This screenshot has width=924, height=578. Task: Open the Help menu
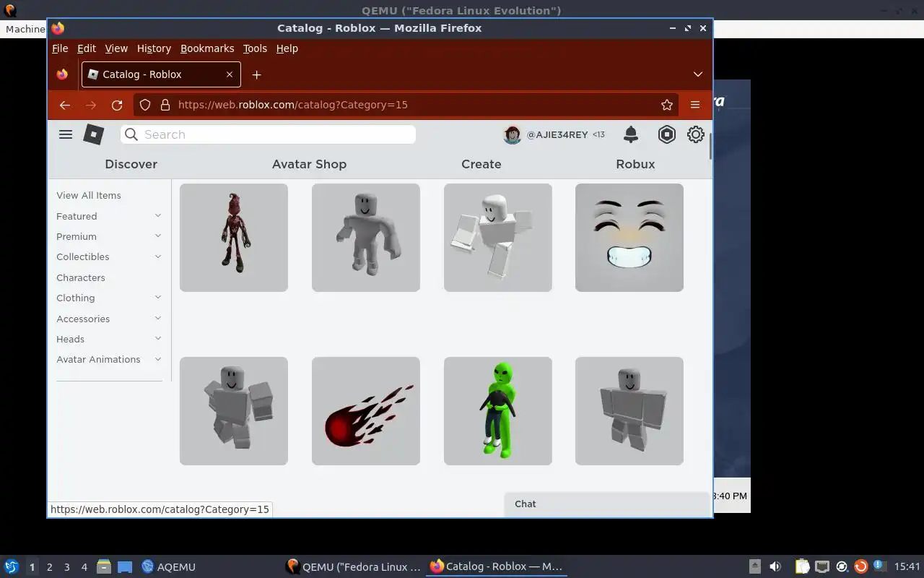click(x=287, y=48)
